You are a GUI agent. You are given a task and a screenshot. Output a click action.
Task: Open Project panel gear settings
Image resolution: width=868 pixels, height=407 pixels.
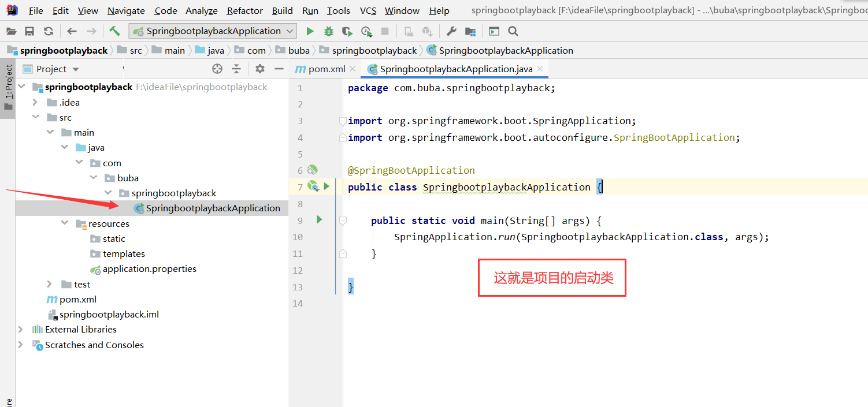click(260, 69)
